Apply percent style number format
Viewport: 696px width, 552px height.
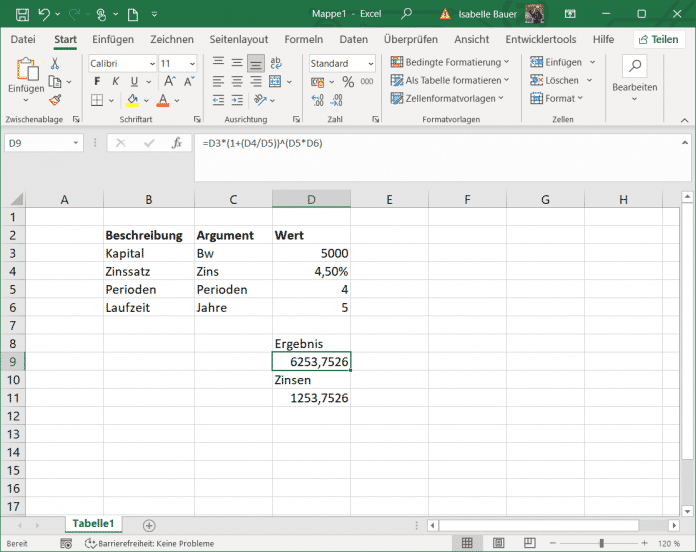click(348, 82)
